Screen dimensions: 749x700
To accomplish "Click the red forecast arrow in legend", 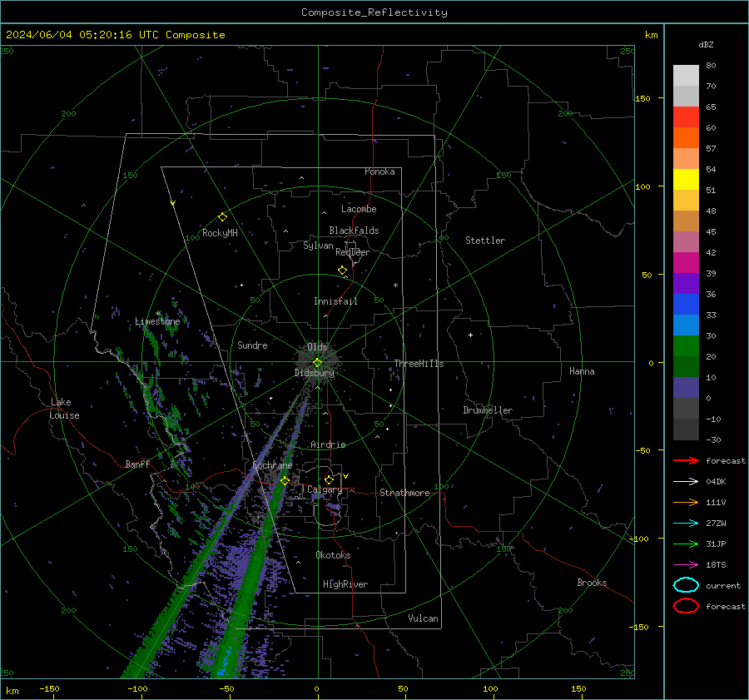I will 686,460.
